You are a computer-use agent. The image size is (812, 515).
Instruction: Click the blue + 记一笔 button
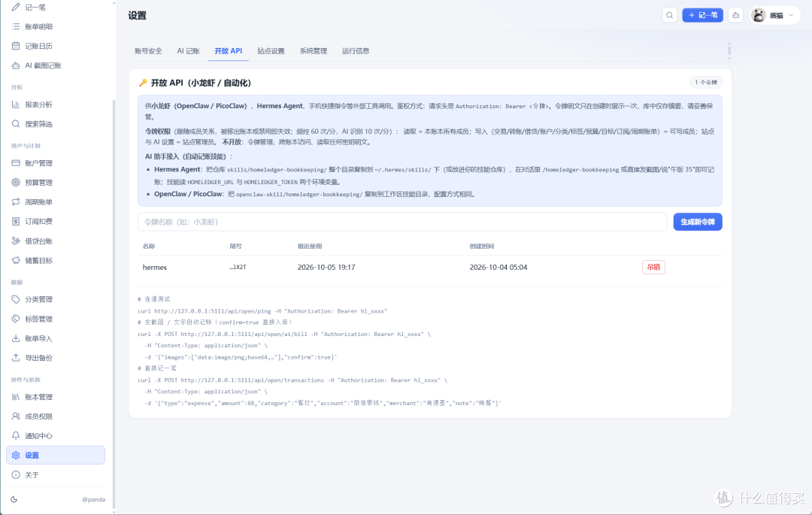[x=703, y=16]
